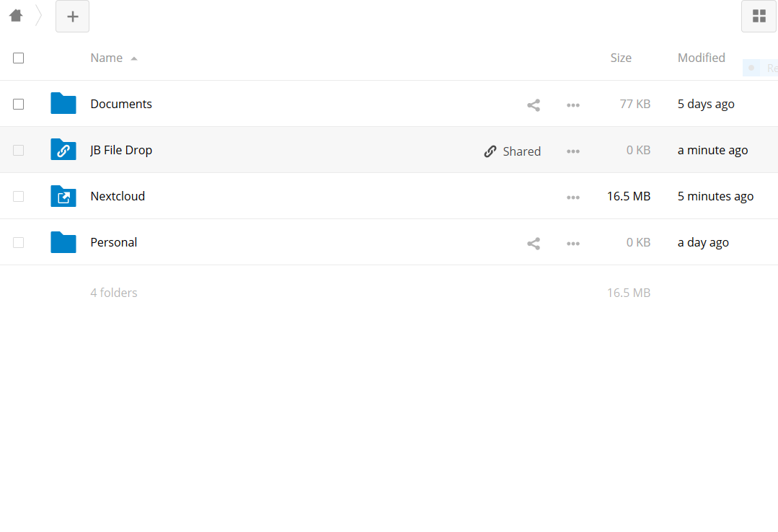Switch to grid view

pyautogui.click(x=759, y=16)
